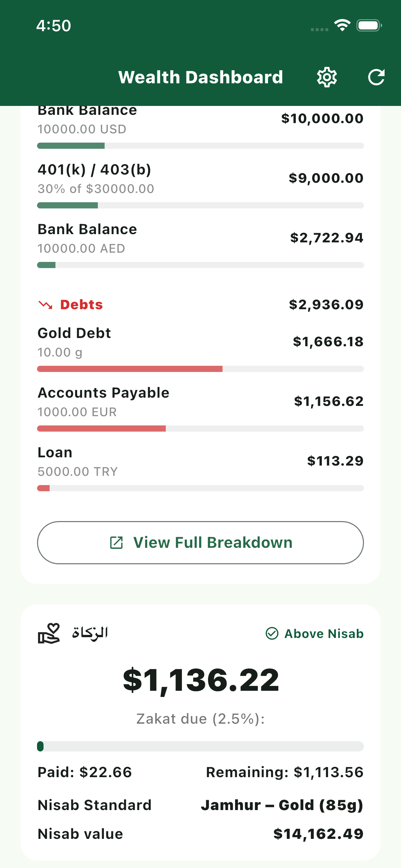Tap the Wi-Fi status icon
Viewport: 401px width, 868px height.
(342, 25)
